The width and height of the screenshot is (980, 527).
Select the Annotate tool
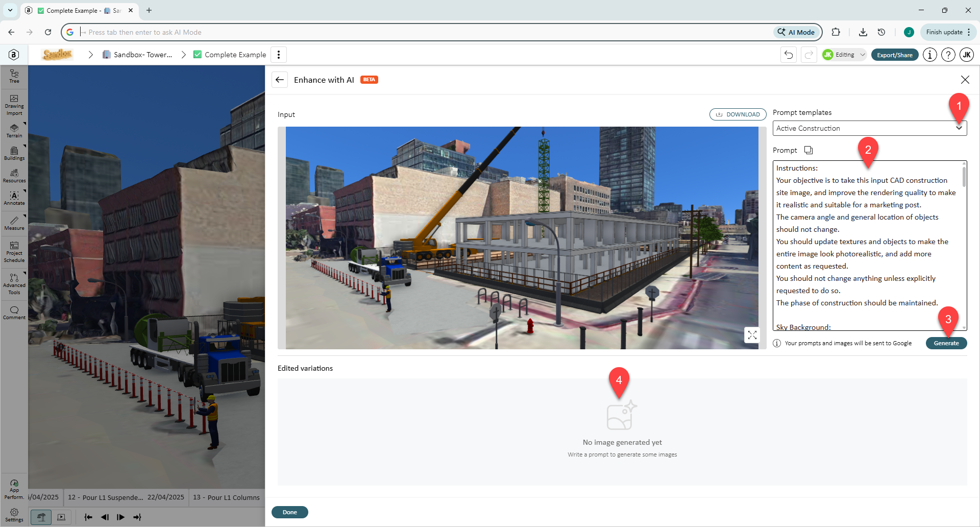pyautogui.click(x=14, y=198)
